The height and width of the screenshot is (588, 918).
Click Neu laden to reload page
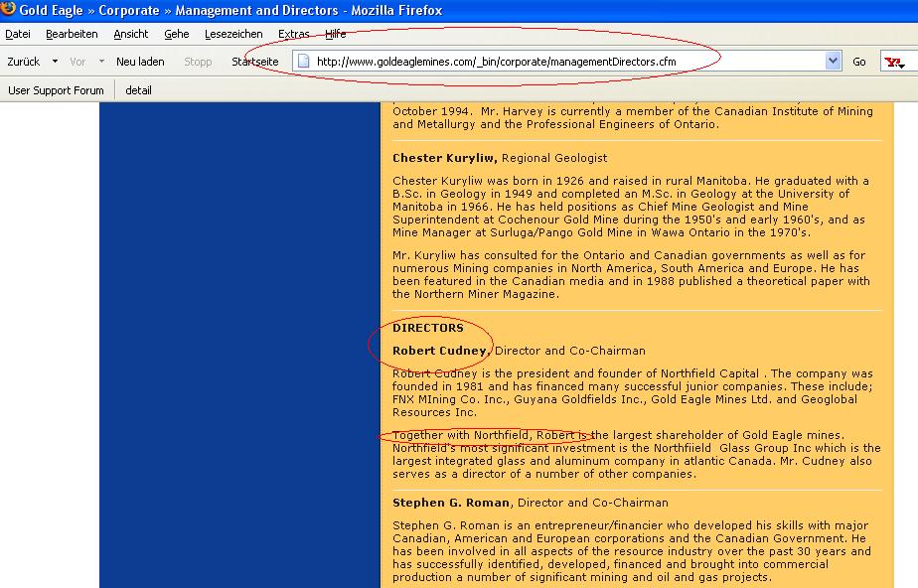[140, 62]
